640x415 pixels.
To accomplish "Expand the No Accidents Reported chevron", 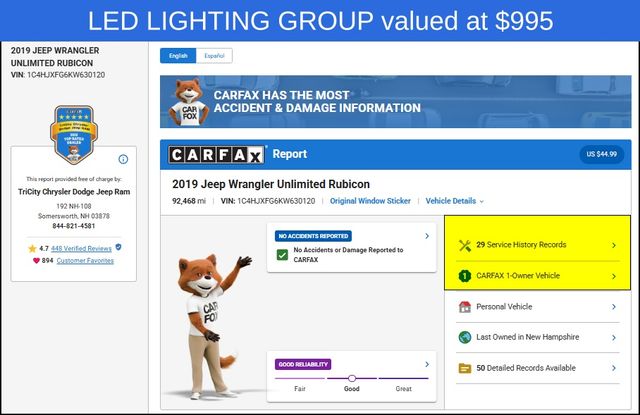I will (x=427, y=236).
